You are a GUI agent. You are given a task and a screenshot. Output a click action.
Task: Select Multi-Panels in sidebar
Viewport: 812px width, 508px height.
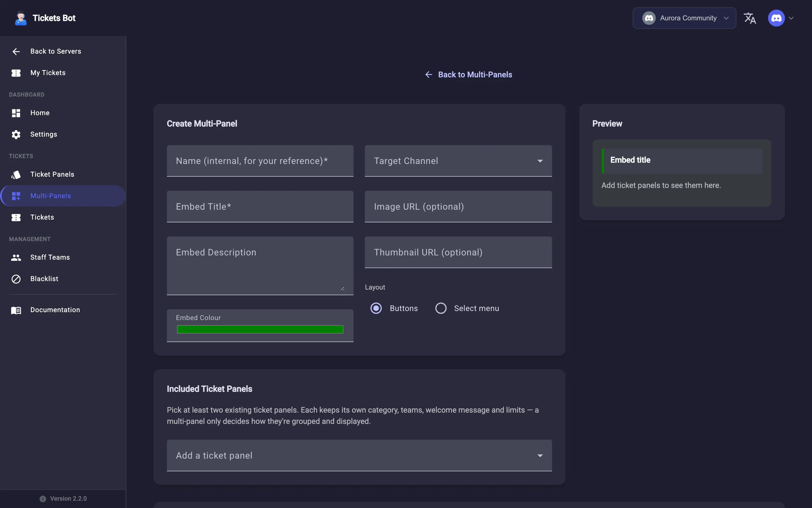[x=63, y=196]
